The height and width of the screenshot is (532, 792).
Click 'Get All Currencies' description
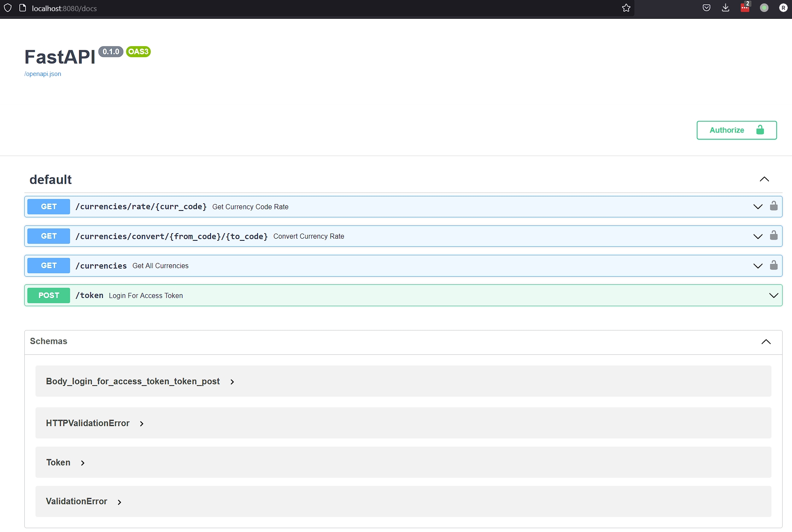(160, 266)
